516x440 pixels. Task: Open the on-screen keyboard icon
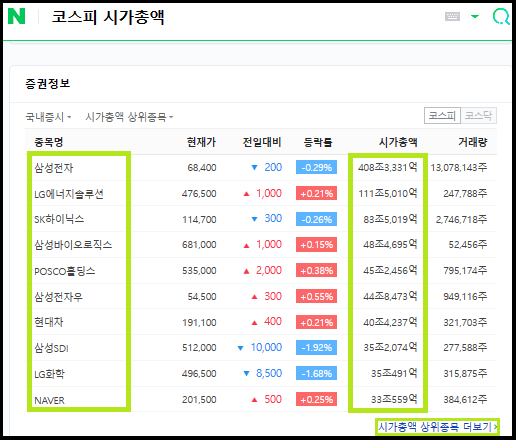452,16
